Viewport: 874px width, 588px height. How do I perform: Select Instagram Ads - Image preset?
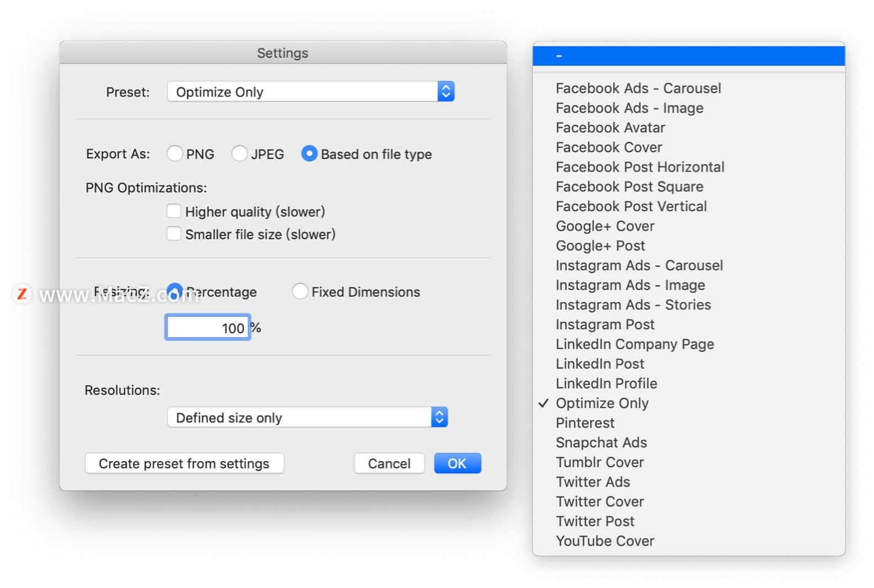689,285
